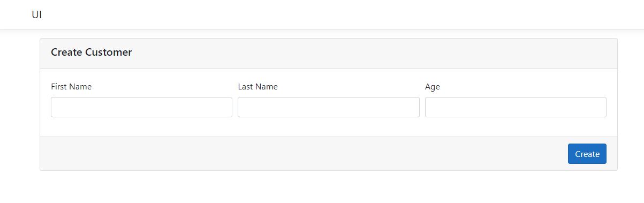Place cursor in the First Name textbox
Screen dimensions: 644x203
click(x=141, y=107)
